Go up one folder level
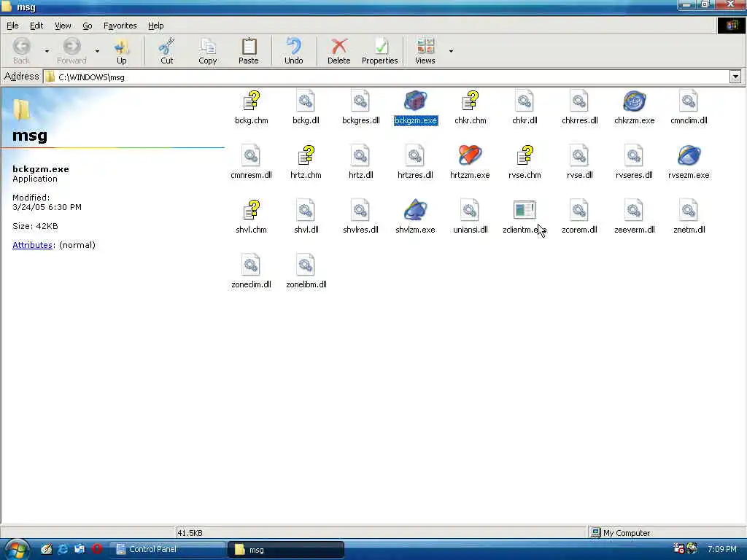Image resolution: width=747 pixels, height=560 pixels. coord(122,50)
